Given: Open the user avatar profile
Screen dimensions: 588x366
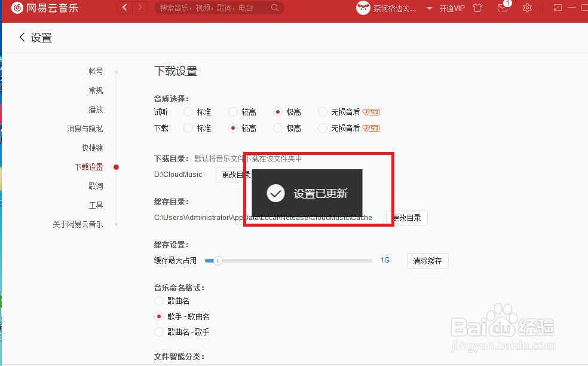Looking at the screenshot, I should [363, 8].
